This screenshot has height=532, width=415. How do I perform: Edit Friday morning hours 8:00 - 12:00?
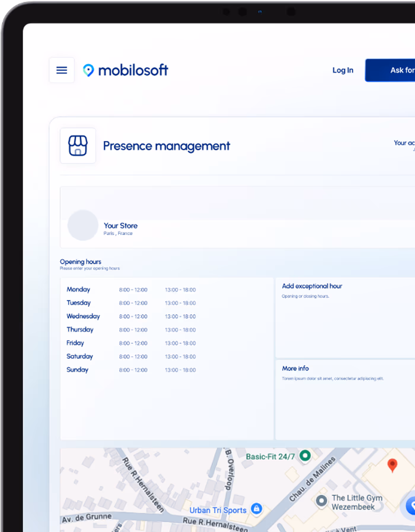click(133, 343)
